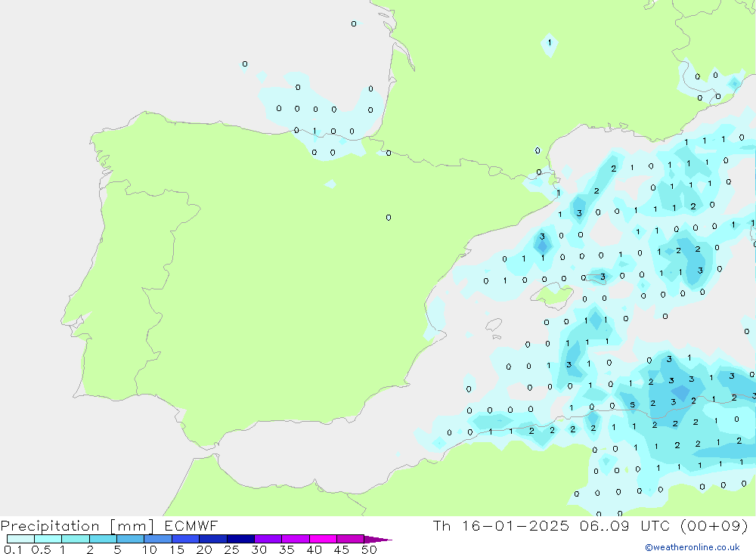Viewport: 756px width, 554px height.
Task: Click the 25 to 30 mm purple swatch
Action: pyautogui.click(x=240, y=539)
